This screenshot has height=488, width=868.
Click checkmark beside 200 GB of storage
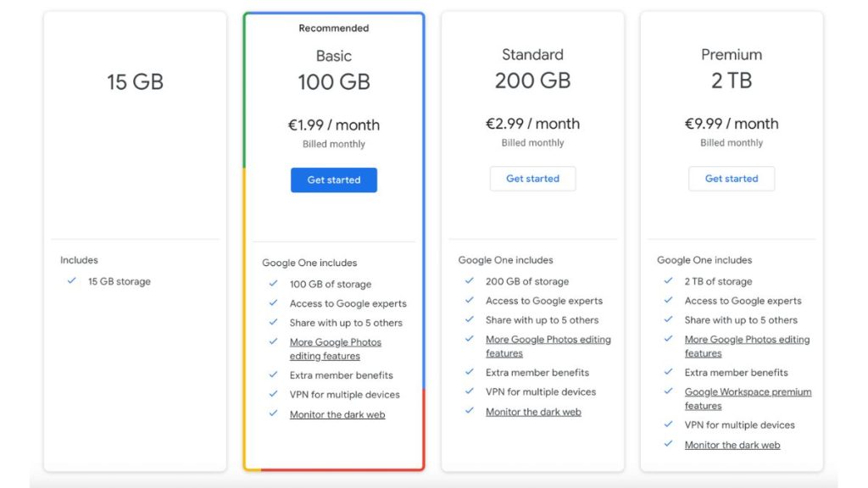pos(469,281)
